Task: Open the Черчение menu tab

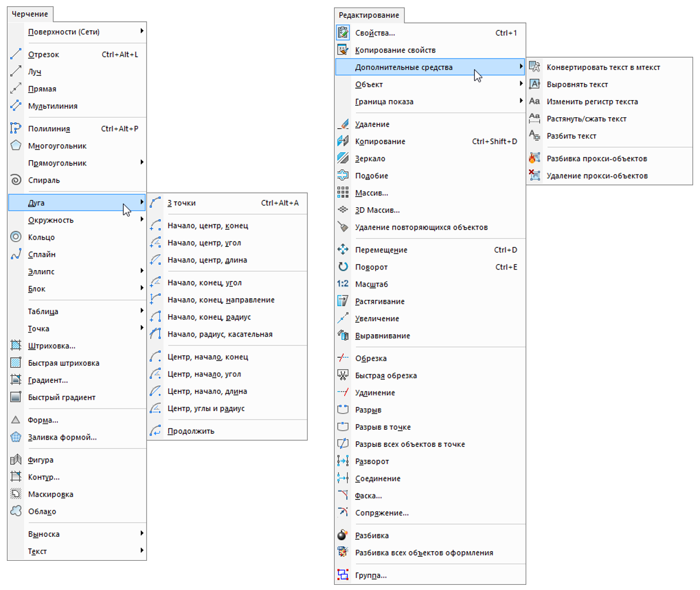Action: click(x=30, y=14)
